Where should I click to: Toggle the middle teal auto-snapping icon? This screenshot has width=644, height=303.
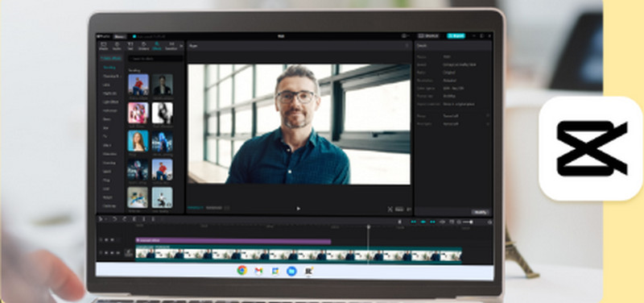[x=423, y=222]
